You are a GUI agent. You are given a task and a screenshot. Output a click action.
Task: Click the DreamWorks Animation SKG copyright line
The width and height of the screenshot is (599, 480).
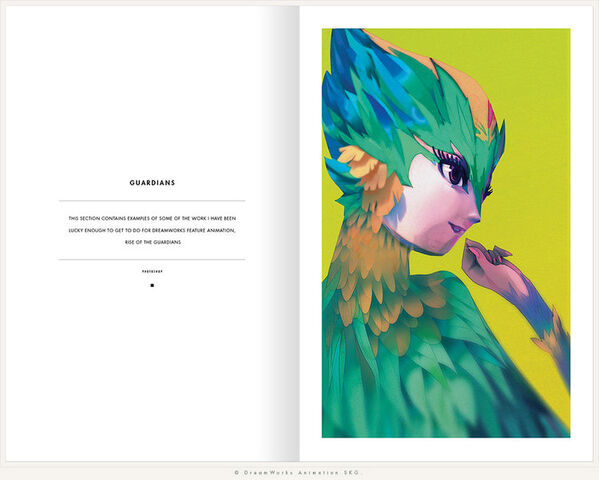297,473
